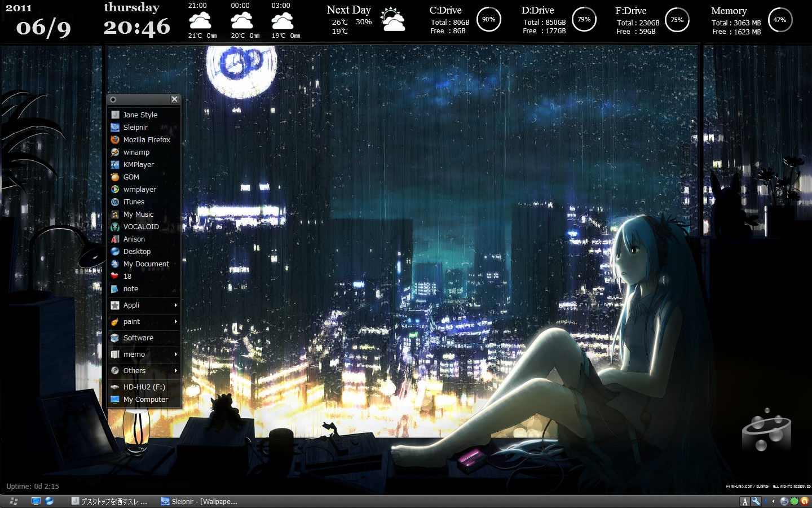Expand the paint submenu
812x508 pixels.
tap(144, 321)
